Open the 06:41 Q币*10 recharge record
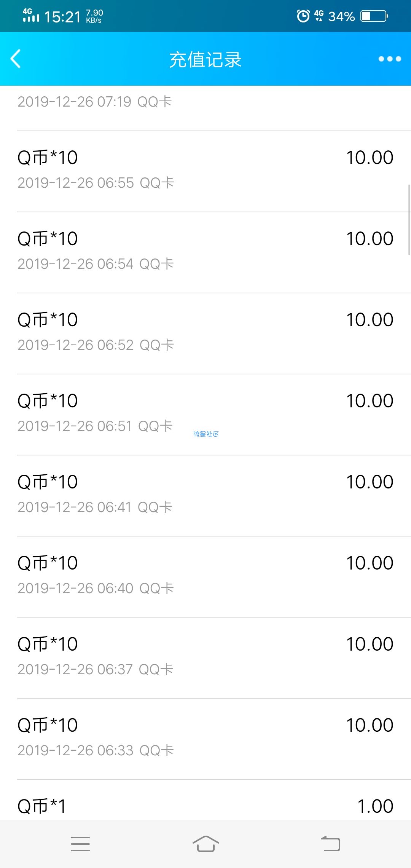This screenshot has width=411, height=868. [205, 496]
